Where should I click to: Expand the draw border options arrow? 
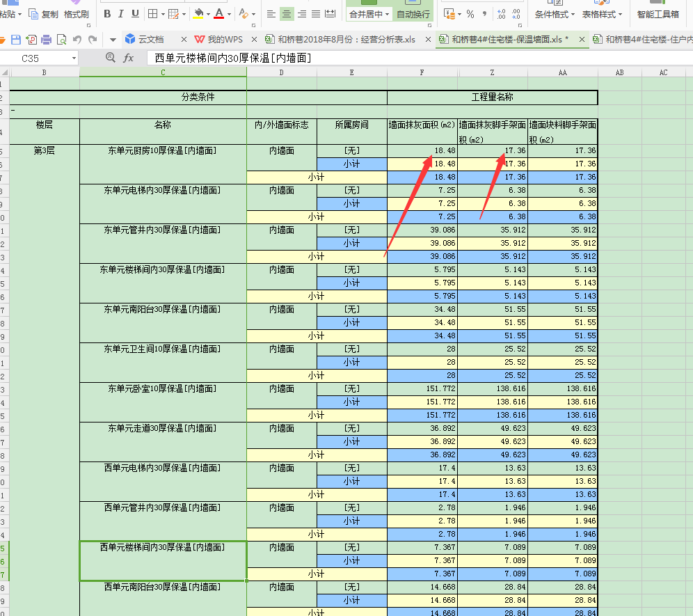(184, 14)
